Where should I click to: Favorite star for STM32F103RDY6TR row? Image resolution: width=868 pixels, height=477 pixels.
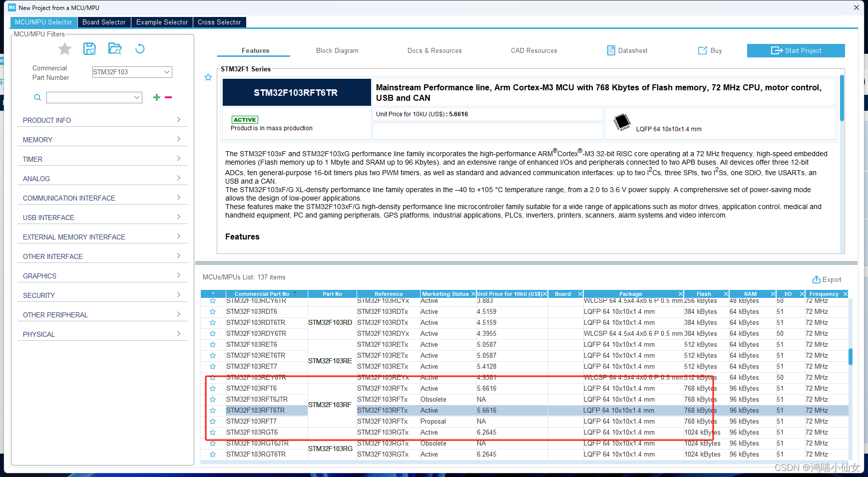point(213,334)
